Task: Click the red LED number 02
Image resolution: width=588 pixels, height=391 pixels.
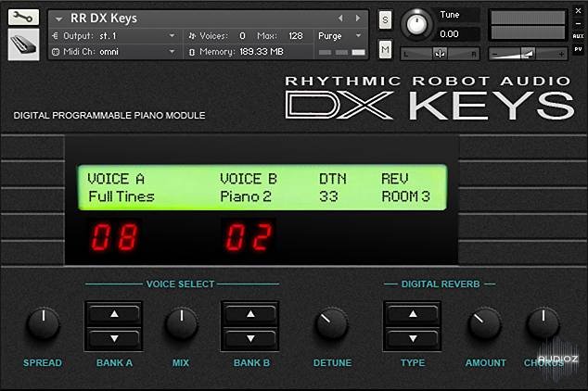Action: click(x=249, y=237)
